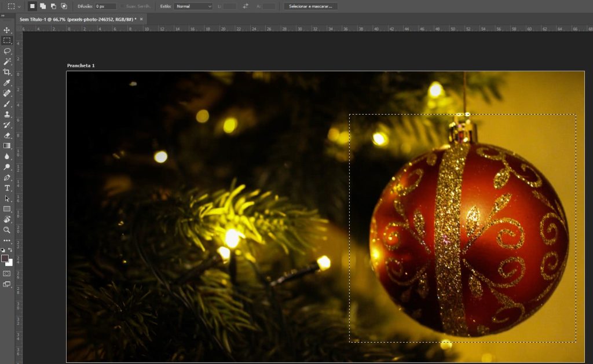
Task: Select the Path Selection tool
Action: point(7,198)
